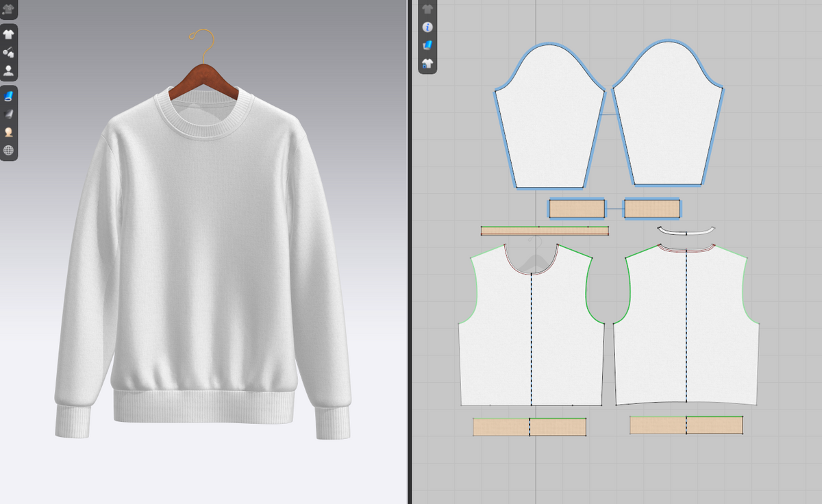Click the garment icon atop the 3D toolbar

coord(8,9)
